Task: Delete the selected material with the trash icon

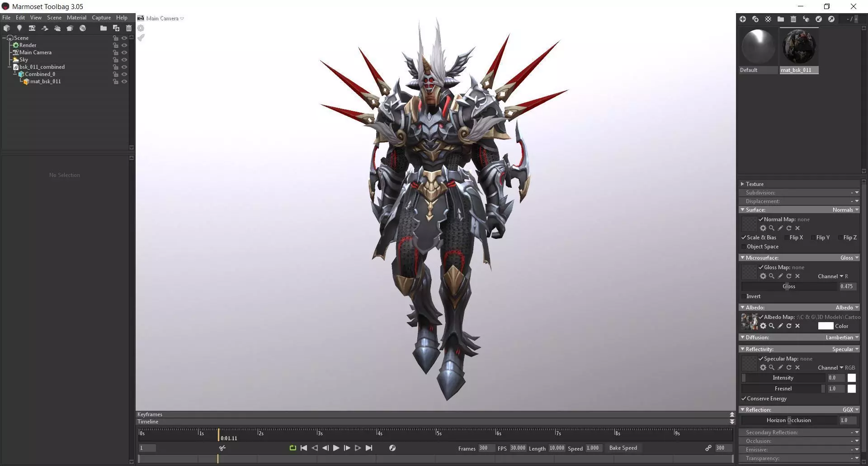Action: coord(793,19)
